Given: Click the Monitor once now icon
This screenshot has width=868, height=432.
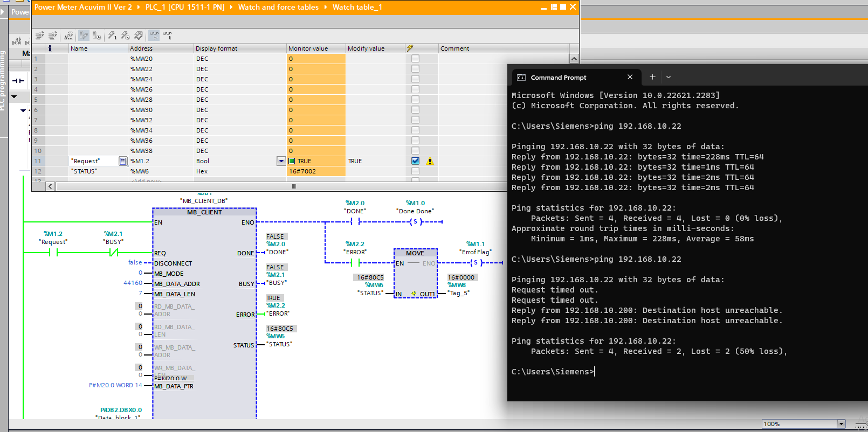Looking at the screenshot, I should click(168, 36).
